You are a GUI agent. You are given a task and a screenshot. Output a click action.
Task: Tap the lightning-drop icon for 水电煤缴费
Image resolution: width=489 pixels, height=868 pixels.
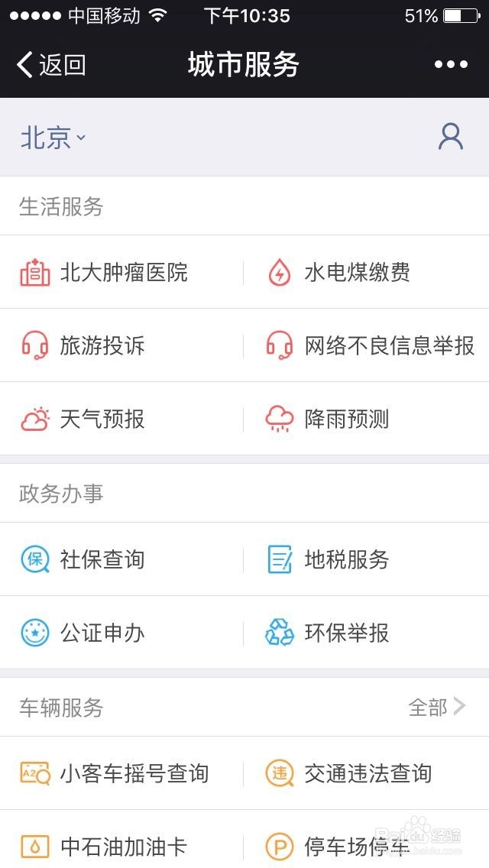point(279,273)
